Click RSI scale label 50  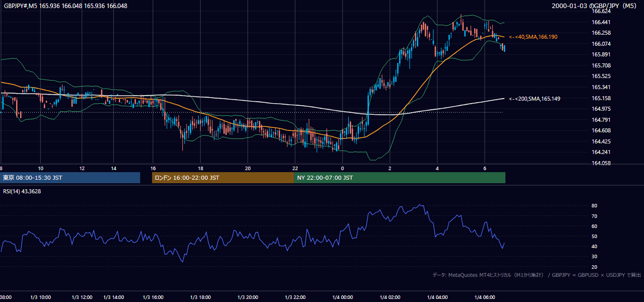coord(594,236)
